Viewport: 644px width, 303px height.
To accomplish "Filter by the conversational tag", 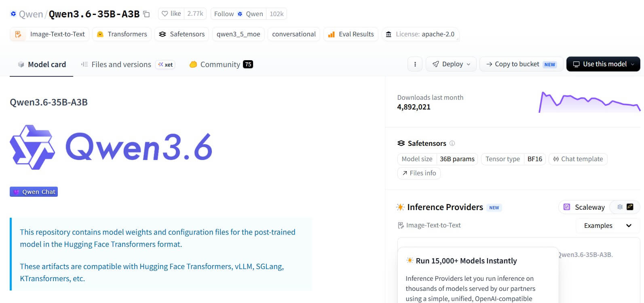I will [294, 34].
